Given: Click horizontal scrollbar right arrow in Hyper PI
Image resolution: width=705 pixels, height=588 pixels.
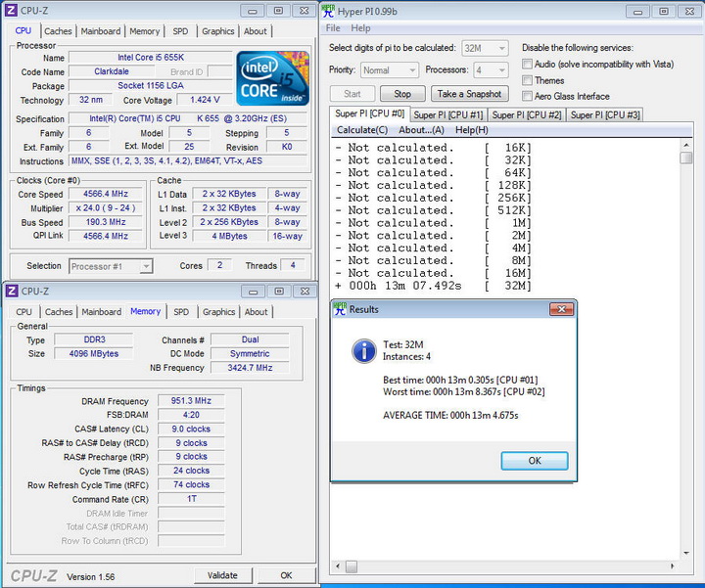Looking at the screenshot, I should click(672, 566).
